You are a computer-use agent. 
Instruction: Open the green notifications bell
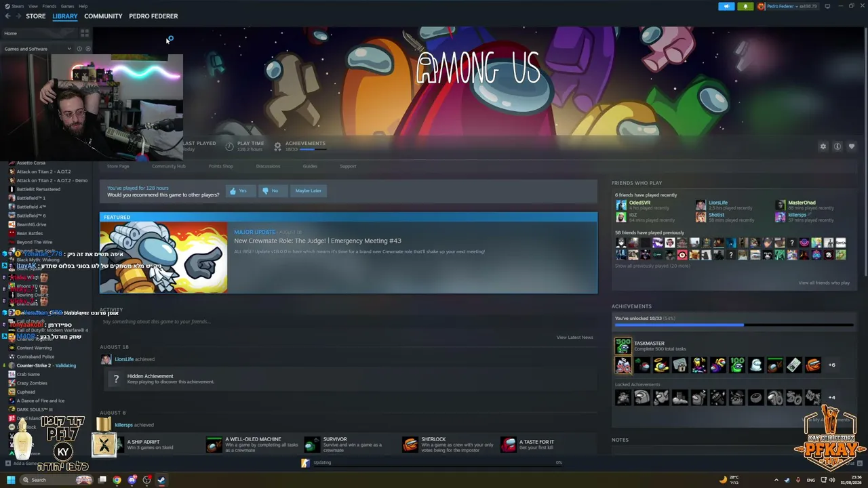[745, 6]
